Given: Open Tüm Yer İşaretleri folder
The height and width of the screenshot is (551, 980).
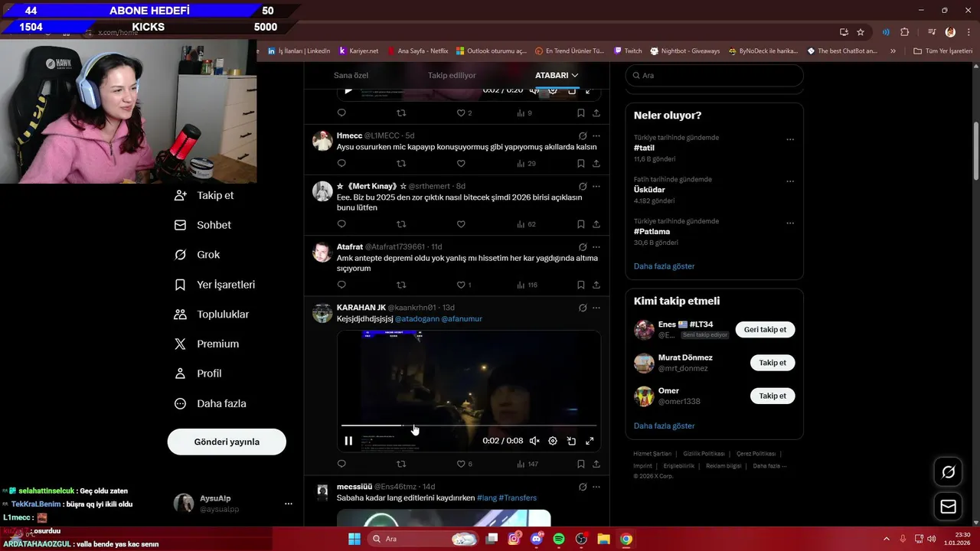Looking at the screenshot, I should click(942, 51).
